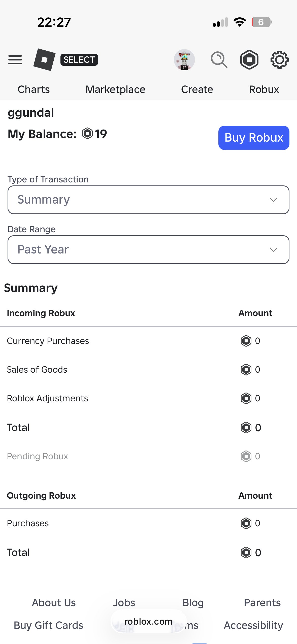Open the About Us footer link
The width and height of the screenshot is (297, 644).
tap(54, 603)
